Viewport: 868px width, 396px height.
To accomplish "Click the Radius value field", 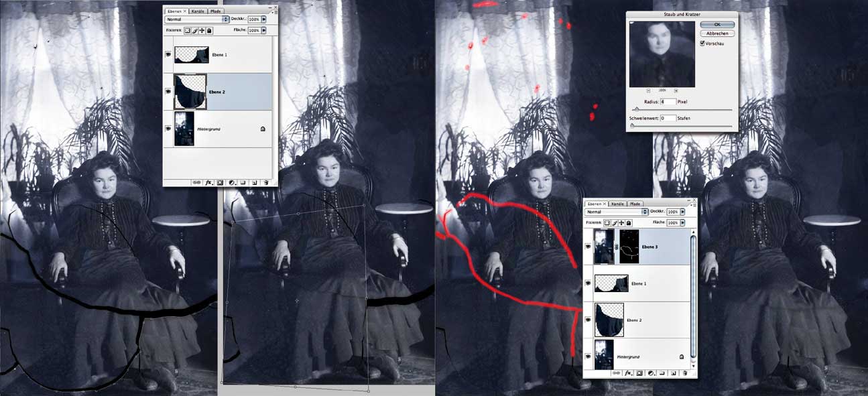I will (x=668, y=102).
